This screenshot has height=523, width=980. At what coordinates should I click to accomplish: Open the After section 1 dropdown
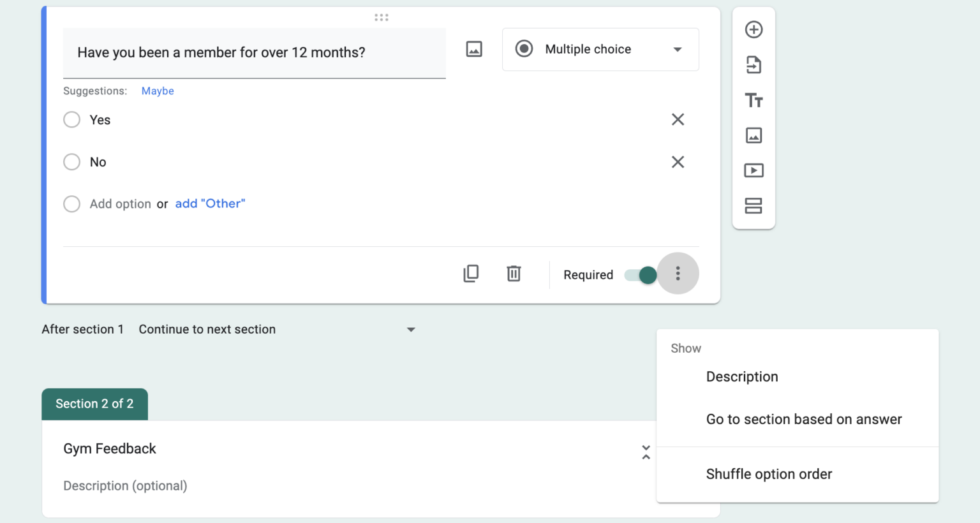pos(410,329)
